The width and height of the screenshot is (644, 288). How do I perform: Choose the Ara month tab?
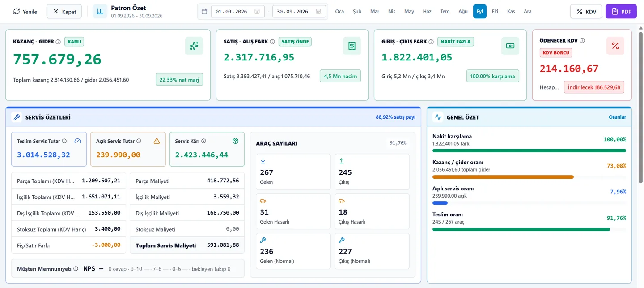coord(528,12)
